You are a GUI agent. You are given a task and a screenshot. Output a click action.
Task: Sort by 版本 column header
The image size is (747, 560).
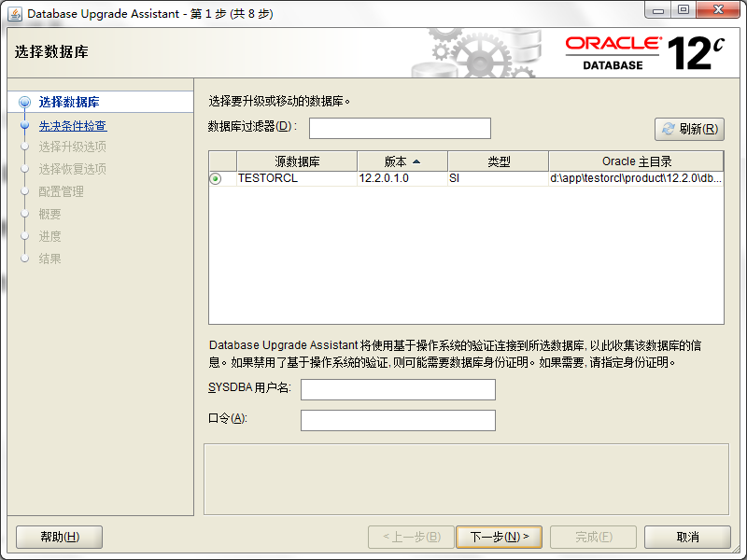402,161
